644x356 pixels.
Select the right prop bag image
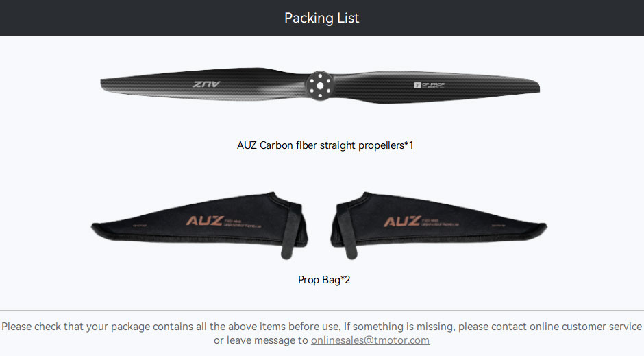coord(438,225)
